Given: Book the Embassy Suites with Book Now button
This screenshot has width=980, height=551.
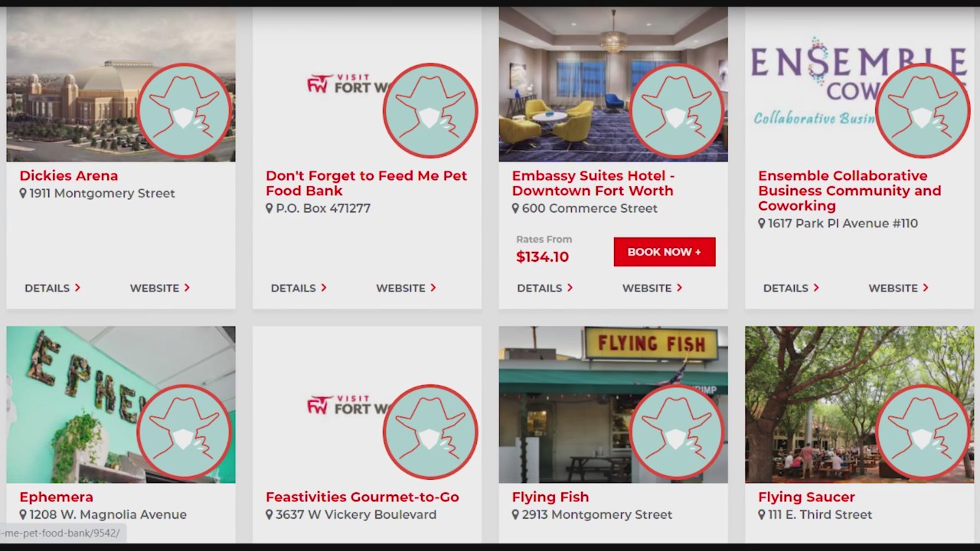Looking at the screenshot, I should tap(665, 252).
